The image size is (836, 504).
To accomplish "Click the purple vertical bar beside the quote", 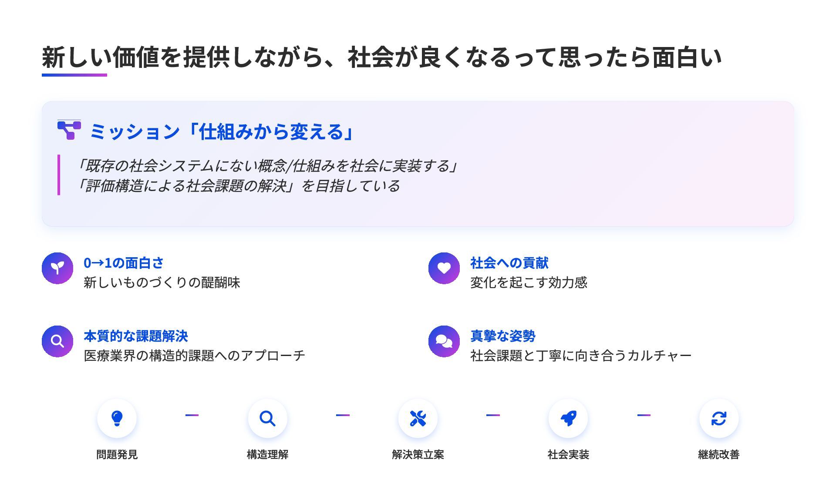I will [x=59, y=175].
